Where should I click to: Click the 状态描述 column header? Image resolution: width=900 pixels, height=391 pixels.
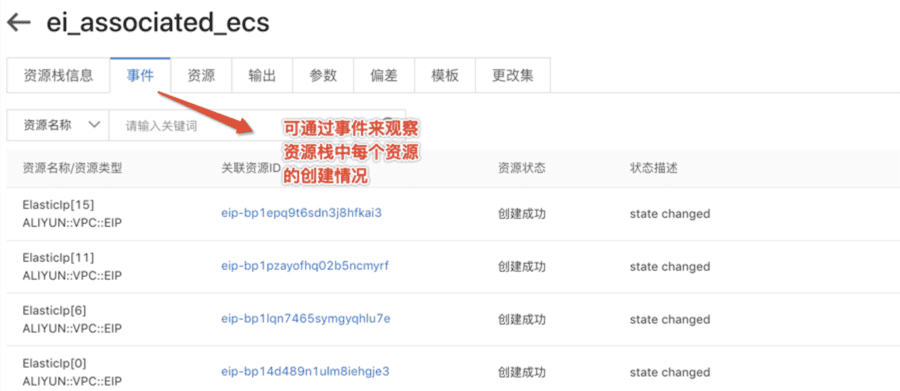point(654,169)
